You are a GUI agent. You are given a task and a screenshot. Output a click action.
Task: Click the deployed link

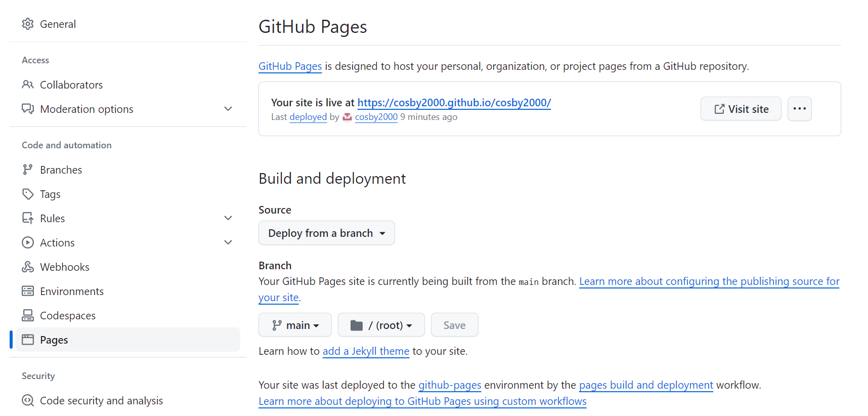(308, 117)
